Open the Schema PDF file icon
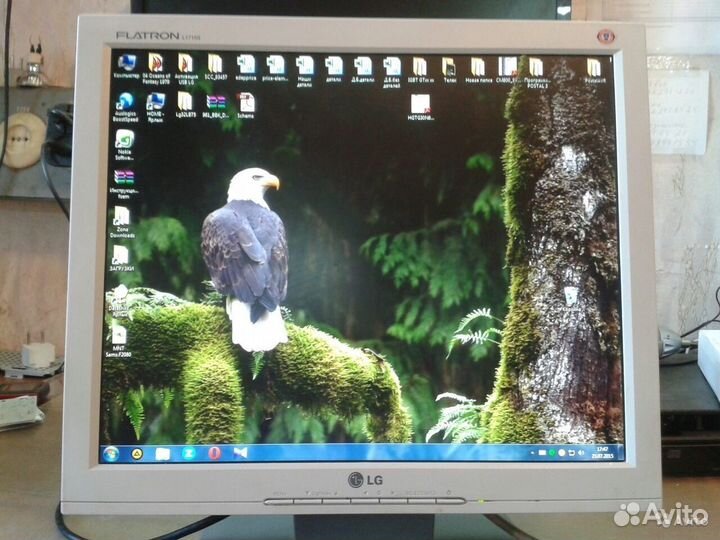Screen dimensions: 720x540 click(245, 102)
